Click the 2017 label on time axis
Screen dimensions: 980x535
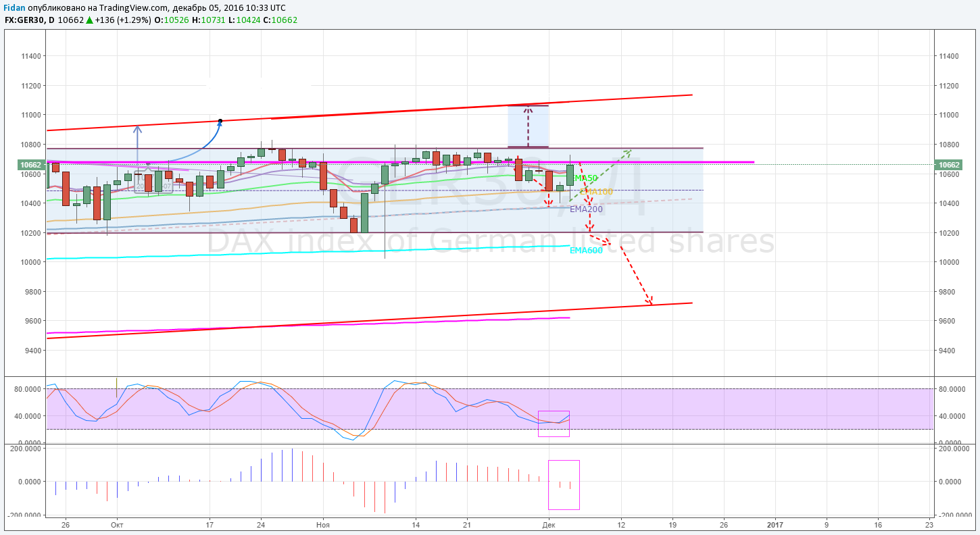click(x=775, y=524)
